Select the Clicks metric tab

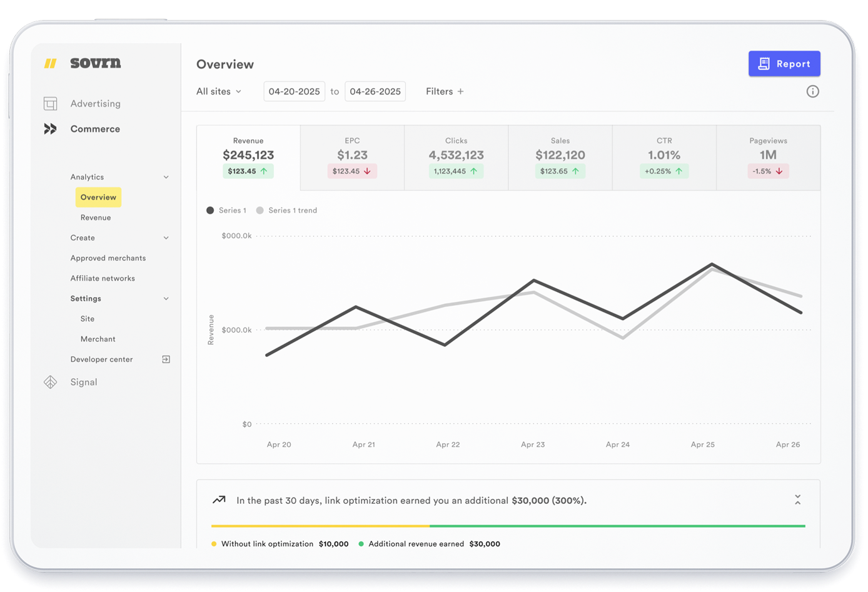(457, 158)
